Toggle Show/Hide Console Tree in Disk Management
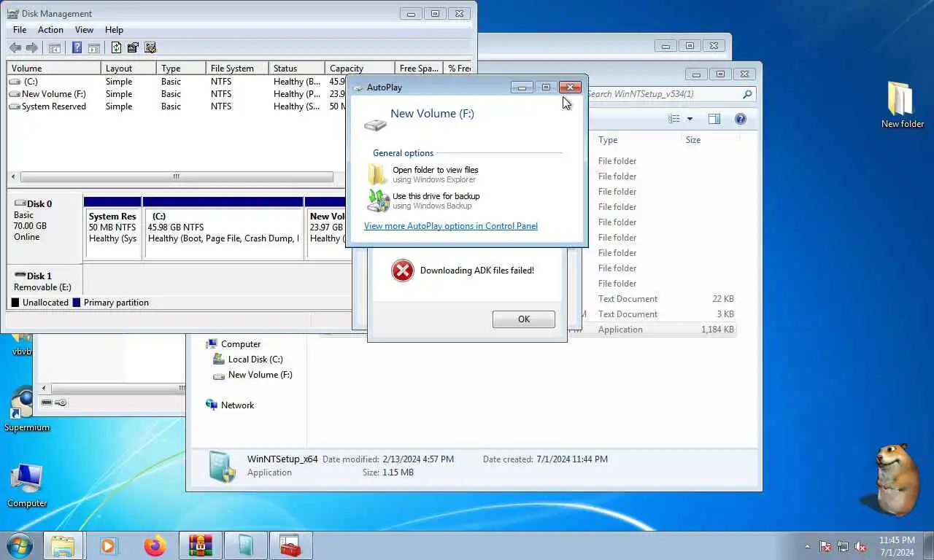The width and height of the screenshot is (934, 560). (54, 48)
